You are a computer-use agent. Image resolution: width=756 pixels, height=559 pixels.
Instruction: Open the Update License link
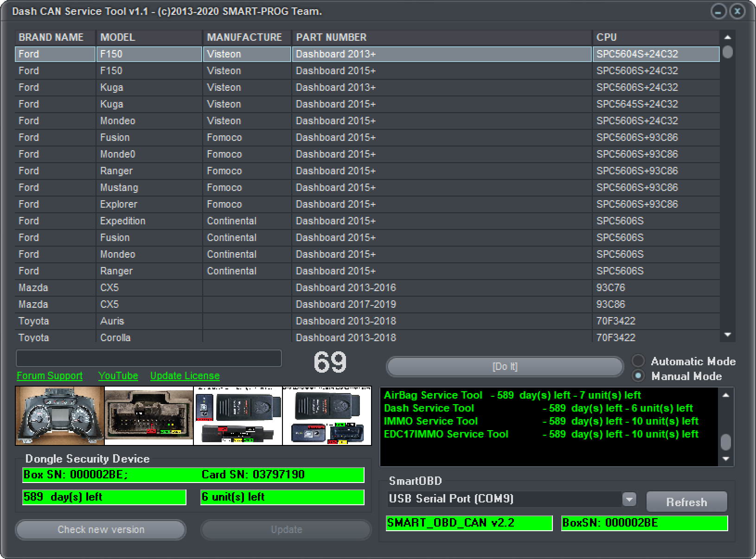pos(185,375)
